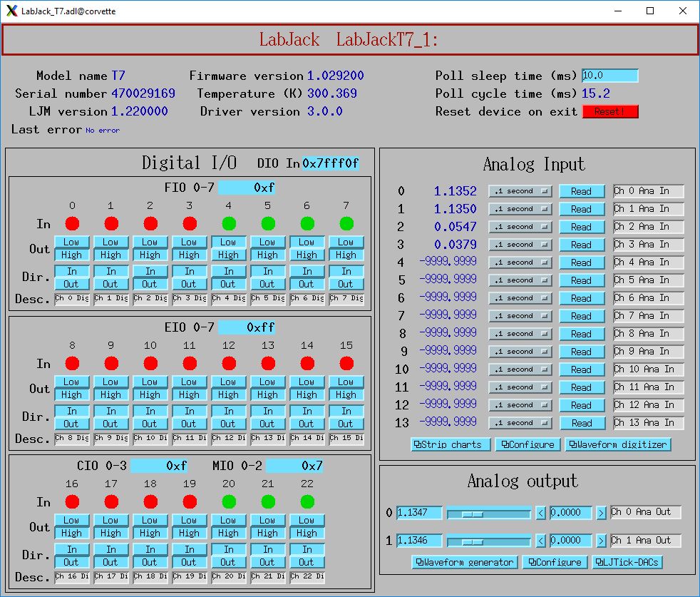Open scan rate dropdown for analog input 3
Screen dimensions: 700x597
520,245
